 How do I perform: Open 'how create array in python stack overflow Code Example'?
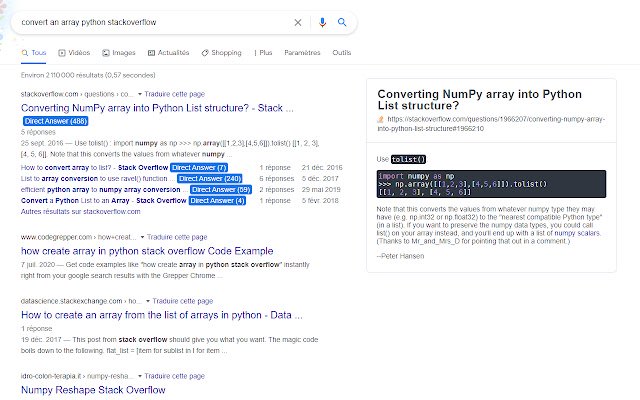point(147,251)
